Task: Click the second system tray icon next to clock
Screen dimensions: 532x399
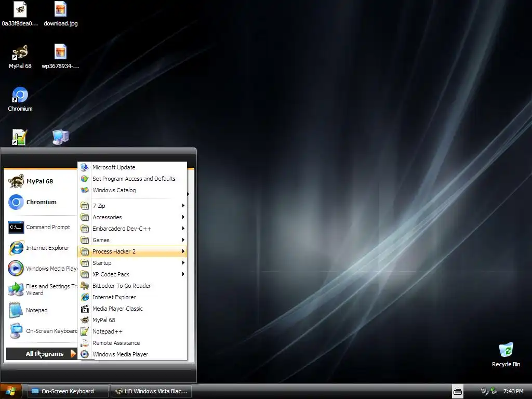Action: click(494, 391)
